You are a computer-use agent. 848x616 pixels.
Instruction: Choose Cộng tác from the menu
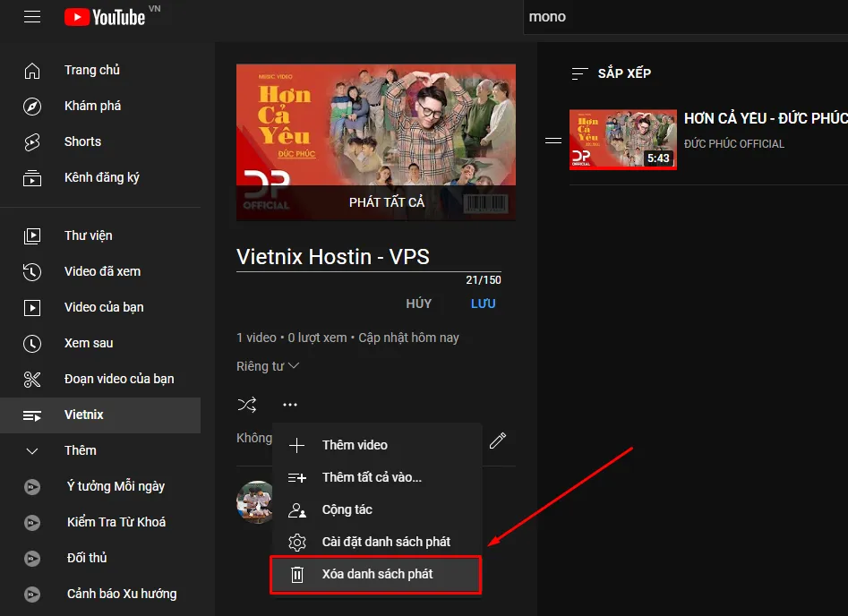pos(376,510)
